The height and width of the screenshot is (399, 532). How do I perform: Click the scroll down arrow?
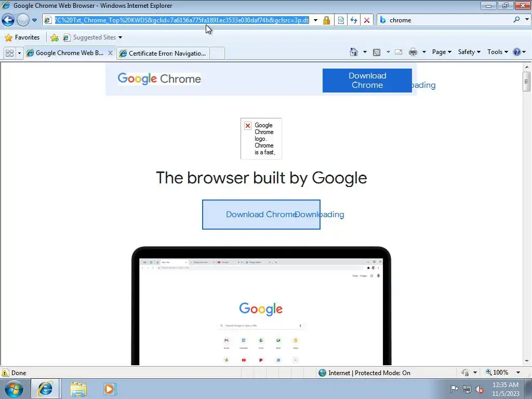tap(527, 361)
